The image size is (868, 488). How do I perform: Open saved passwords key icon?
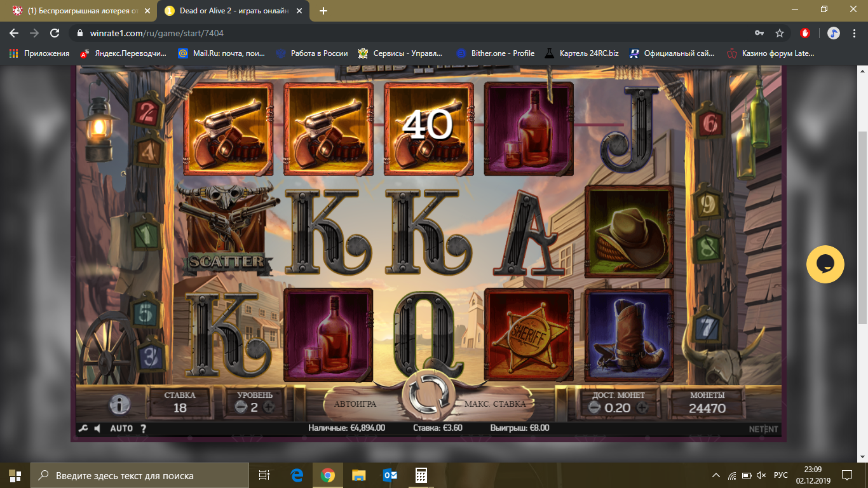[759, 33]
